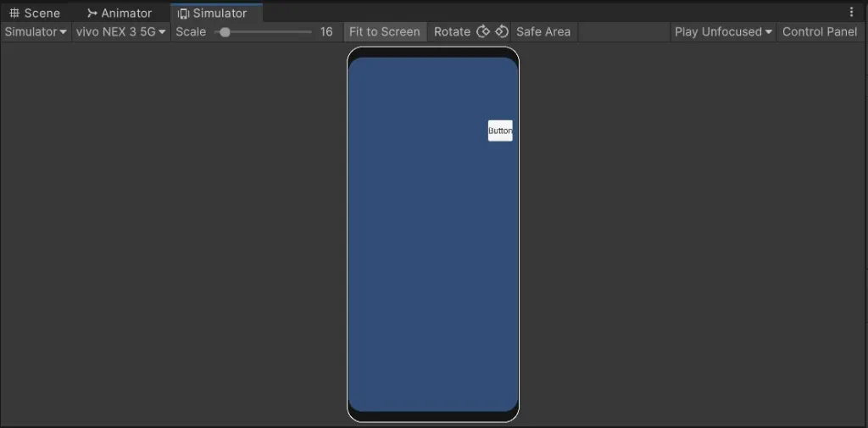Rotate device clockwise icon

coord(483,31)
